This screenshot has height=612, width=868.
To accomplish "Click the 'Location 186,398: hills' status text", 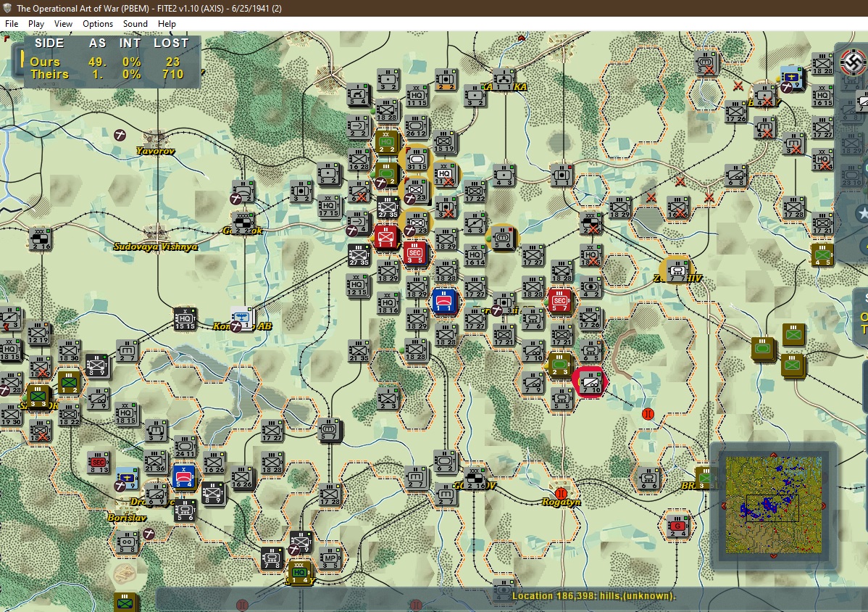I will (x=593, y=596).
